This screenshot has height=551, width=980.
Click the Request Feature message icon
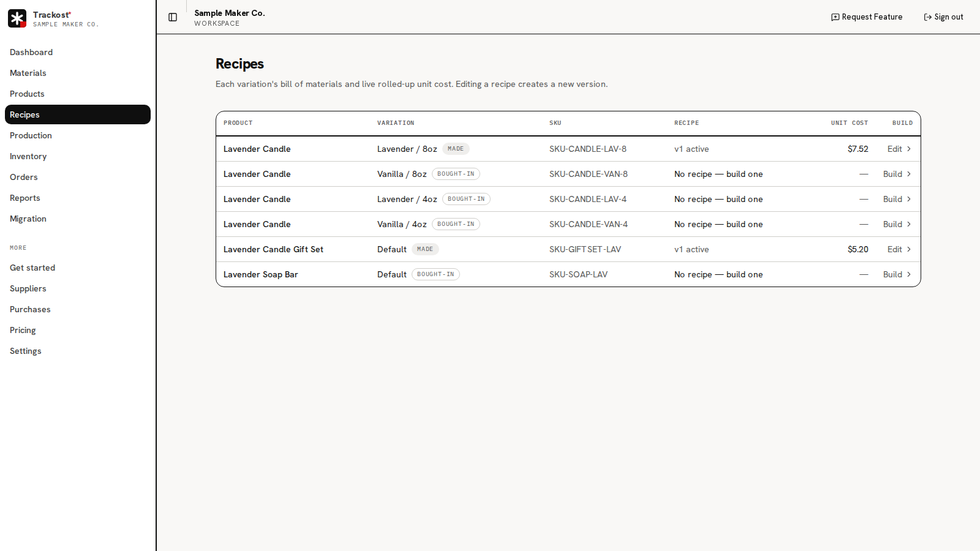[x=835, y=17]
